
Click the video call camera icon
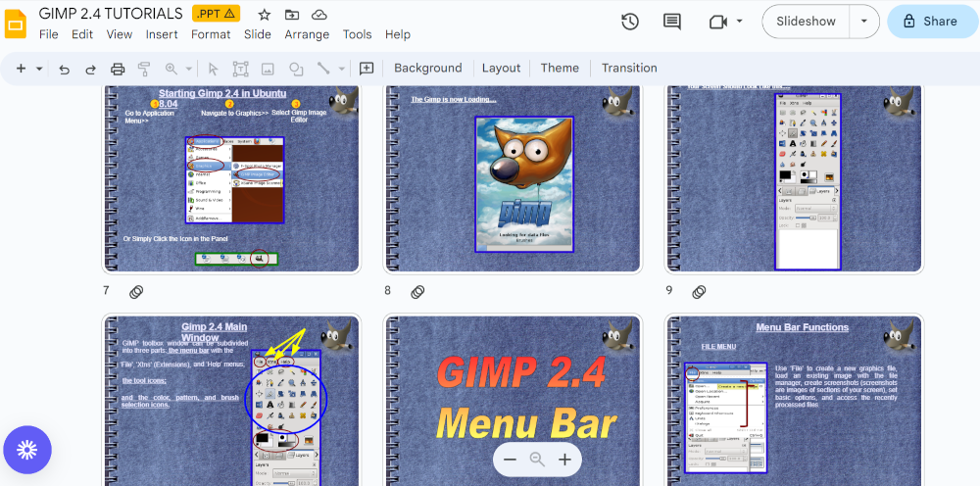click(x=718, y=22)
